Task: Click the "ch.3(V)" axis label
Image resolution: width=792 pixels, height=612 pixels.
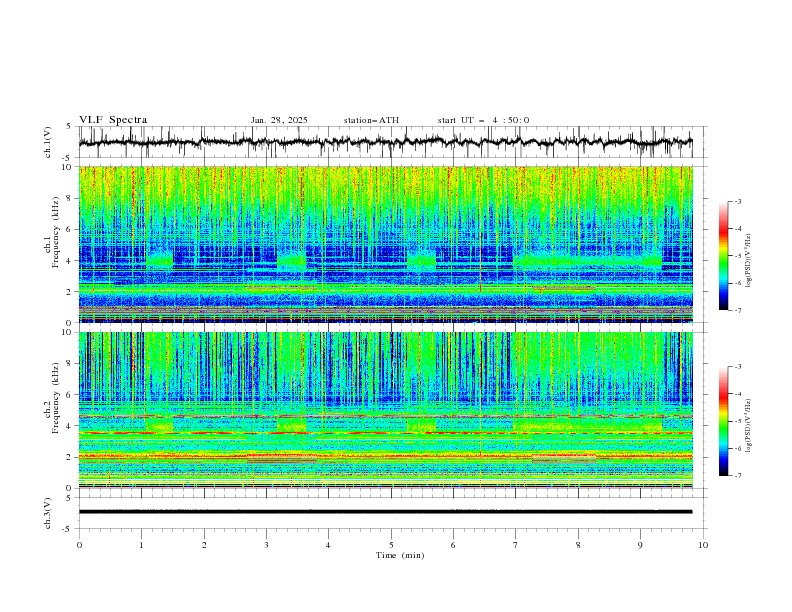Action: pyautogui.click(x=48, y=513)
